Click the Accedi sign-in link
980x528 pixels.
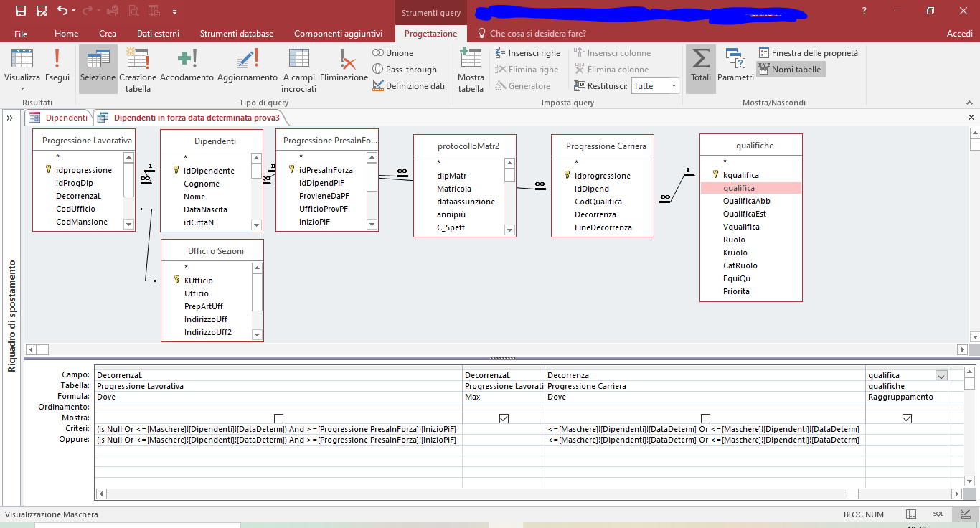[x=959, y=34]
